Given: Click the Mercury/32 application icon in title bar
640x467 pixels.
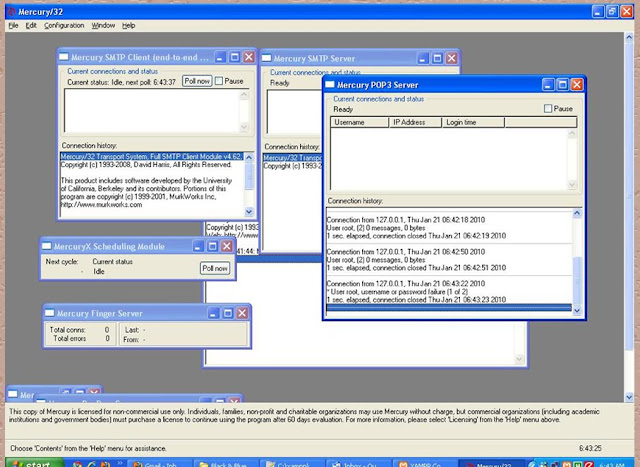Looking at the screenshot, I should tap(11, 12).
